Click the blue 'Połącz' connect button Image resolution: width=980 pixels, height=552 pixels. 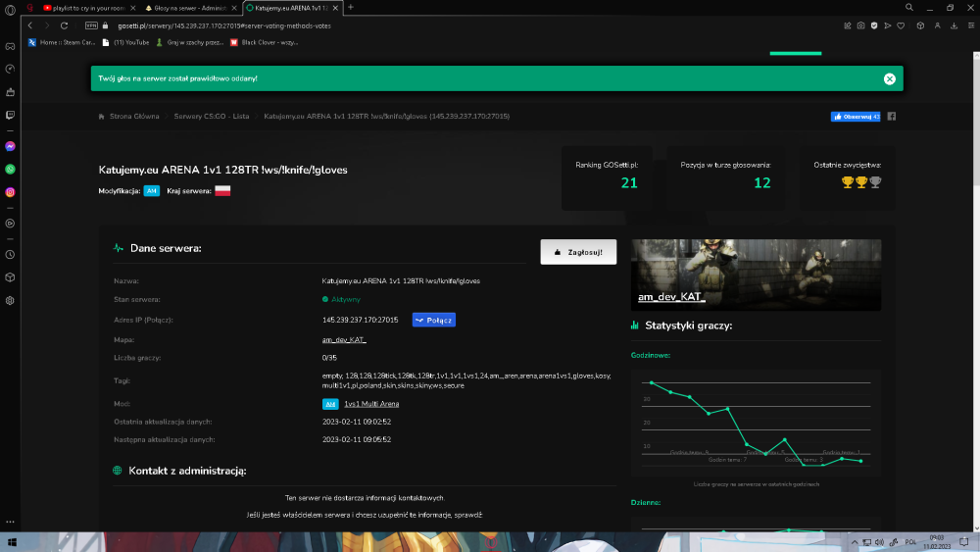tap(434, 320)
